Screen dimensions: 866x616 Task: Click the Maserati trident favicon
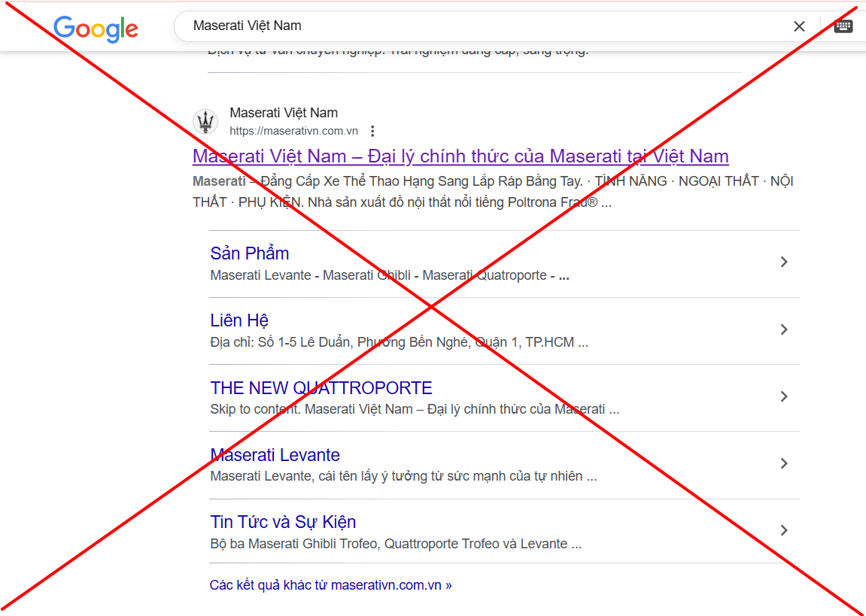tap(205, 122)
